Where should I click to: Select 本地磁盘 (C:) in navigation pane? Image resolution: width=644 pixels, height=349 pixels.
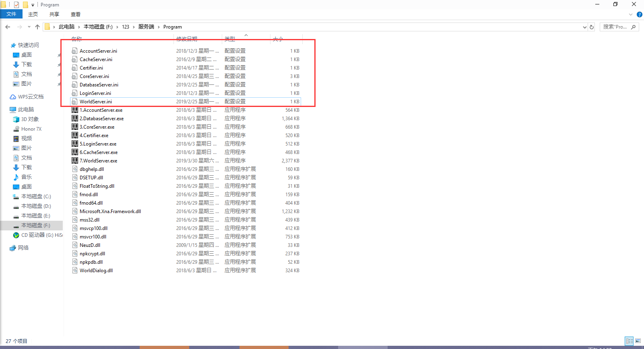point(36,197)
